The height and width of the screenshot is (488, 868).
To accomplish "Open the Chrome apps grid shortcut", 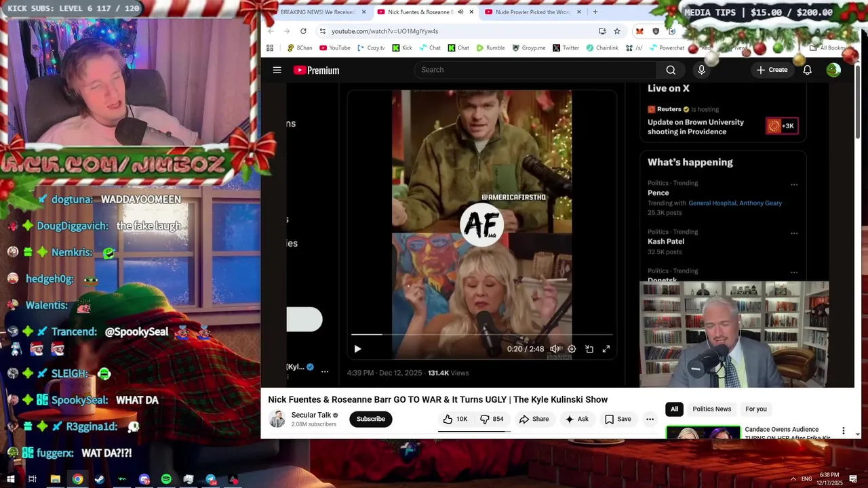I will coord(270,48).
